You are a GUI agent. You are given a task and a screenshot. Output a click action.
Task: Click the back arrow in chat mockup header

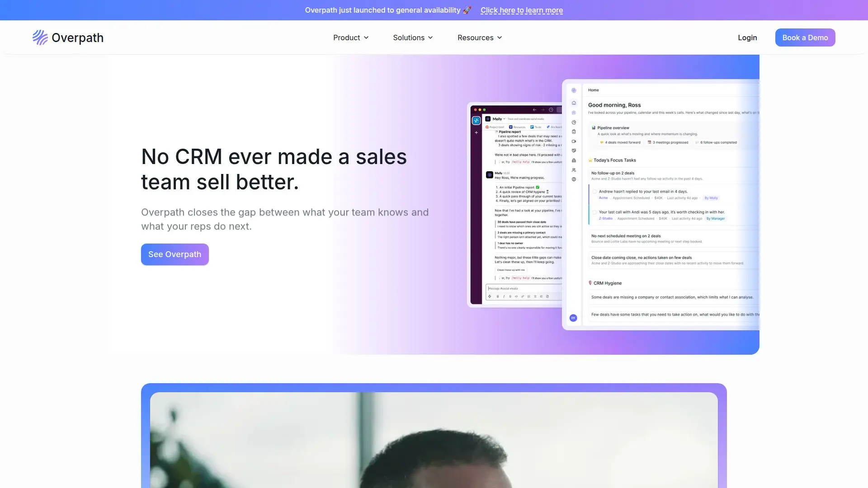coord(534,110)
